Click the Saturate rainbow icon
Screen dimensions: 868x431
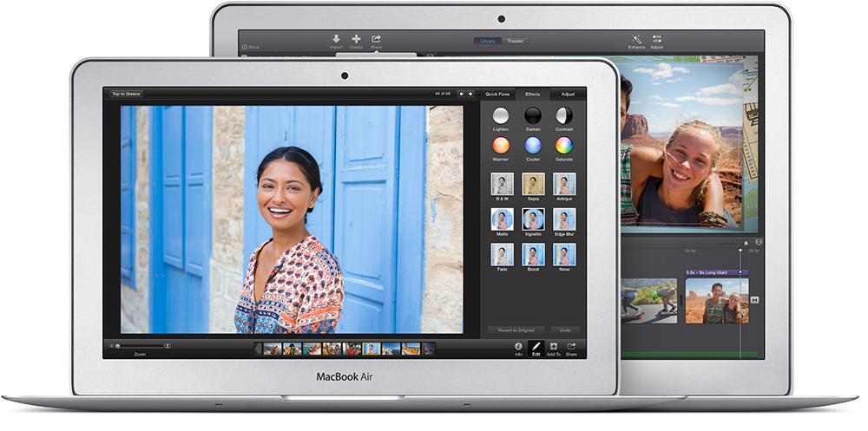(x=564, y=145)
